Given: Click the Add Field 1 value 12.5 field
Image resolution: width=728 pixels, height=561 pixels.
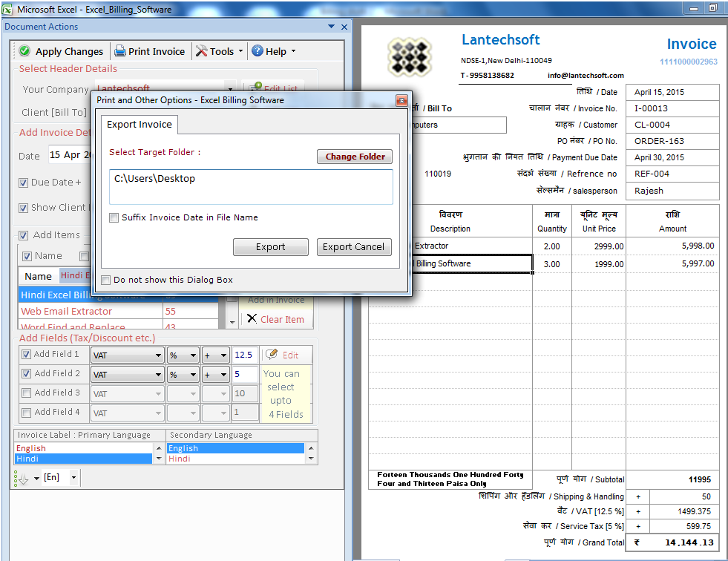Looking at the screenshot, I should coord(245,355).
